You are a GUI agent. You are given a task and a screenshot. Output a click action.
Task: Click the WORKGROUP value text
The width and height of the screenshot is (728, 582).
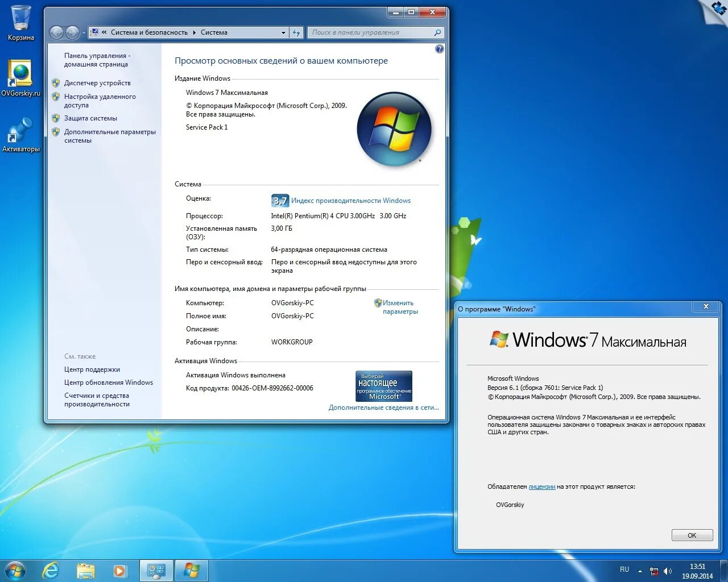click(x=292, y=342)
